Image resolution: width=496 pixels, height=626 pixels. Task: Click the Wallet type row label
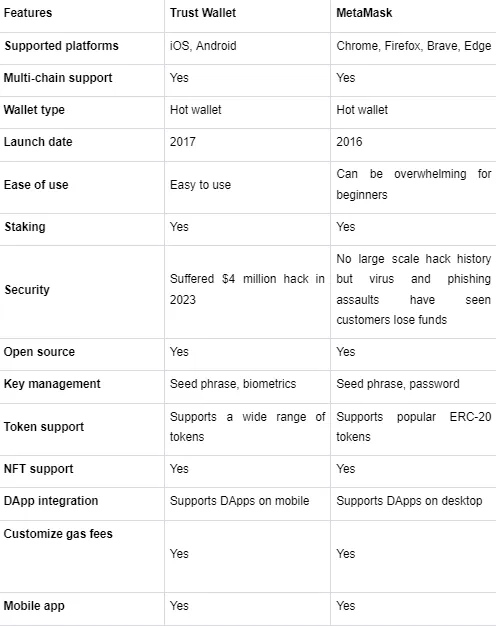[34, 110]
